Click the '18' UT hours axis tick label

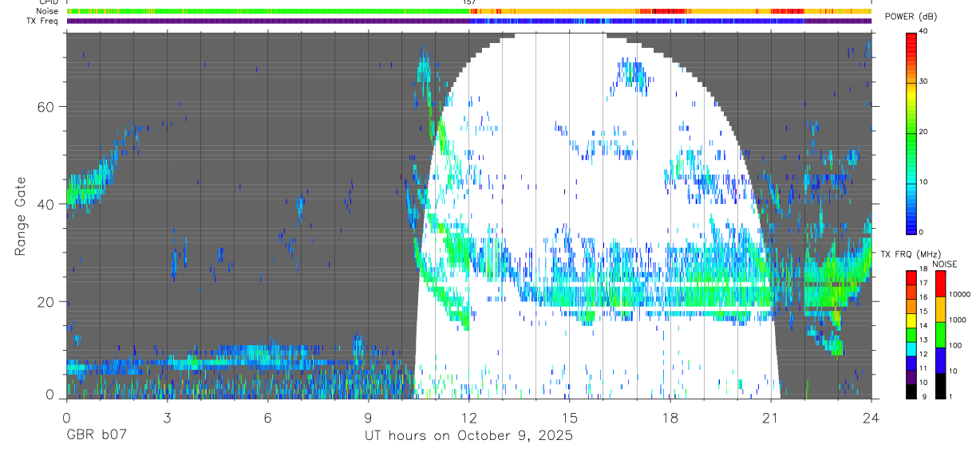(x=670, y=417)
